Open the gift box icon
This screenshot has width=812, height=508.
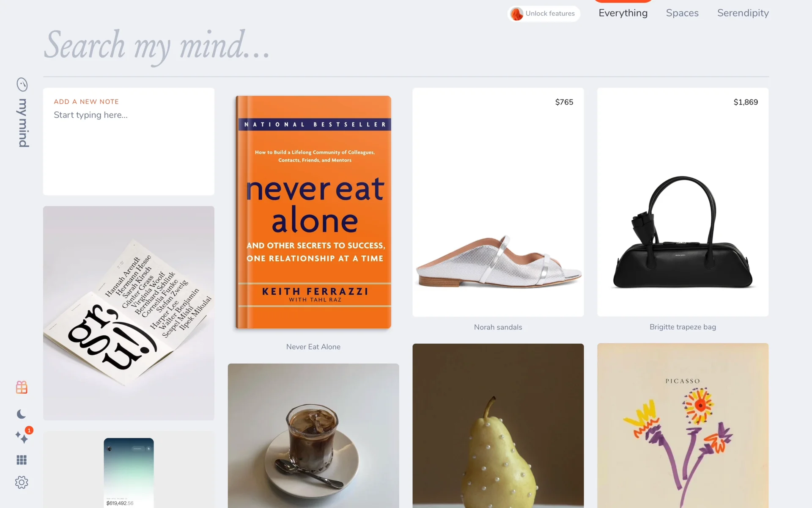[22, 387]
